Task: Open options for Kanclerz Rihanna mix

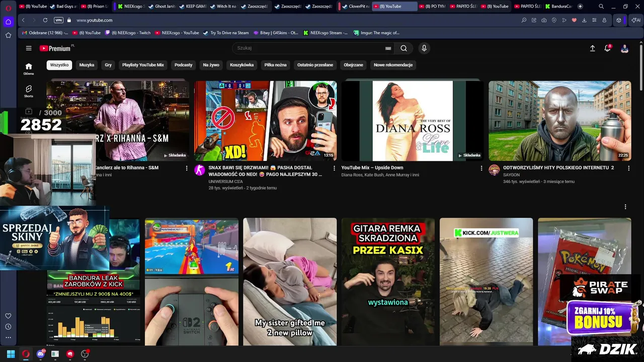Action: (187, 168)
